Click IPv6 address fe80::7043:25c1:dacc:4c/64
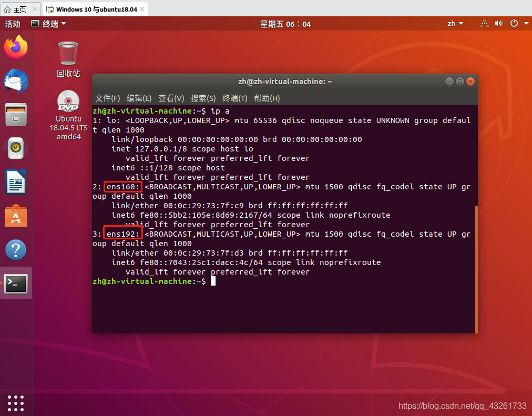This screenshot has height=416, width=532. click(201, 262)
